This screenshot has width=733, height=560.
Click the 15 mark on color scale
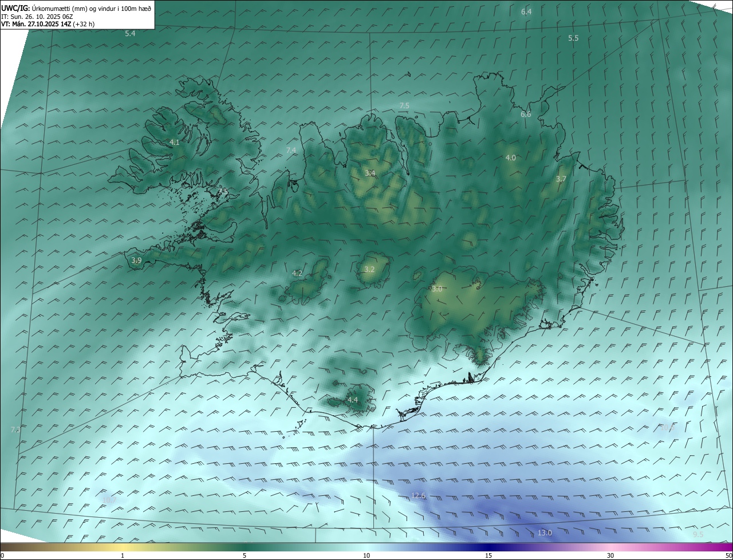[x=488, y=555]
